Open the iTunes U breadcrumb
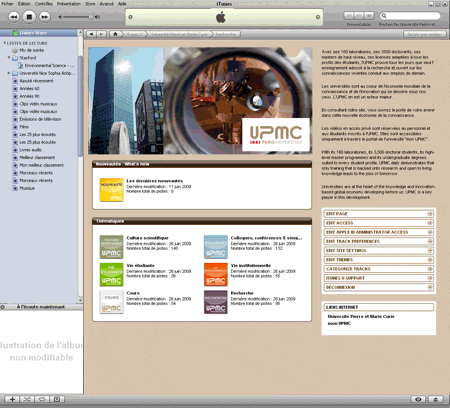The width and height of the screenshot is (450, 408). click(x=135, y=34)
